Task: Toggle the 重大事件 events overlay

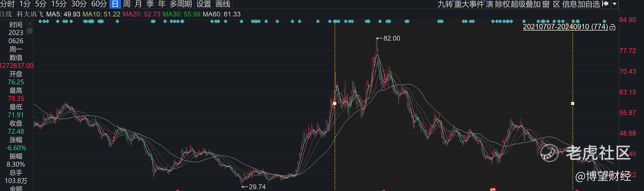Action: pyautogui.click(x=469, y=4)
